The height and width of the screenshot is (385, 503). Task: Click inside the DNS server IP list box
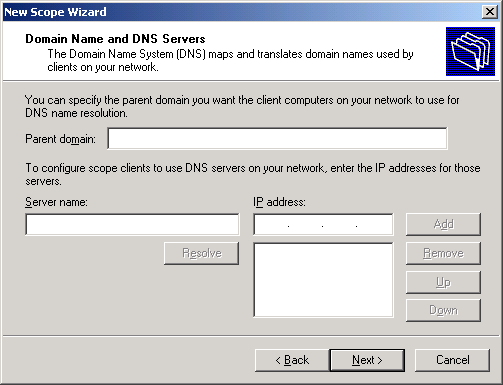tap(323, 280)
